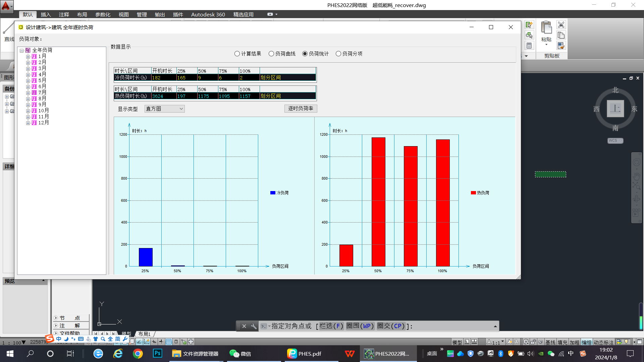This screenshot has width=644, height=362.
Task: Click the 逐时负荷率 button
Action: [301, 108]
